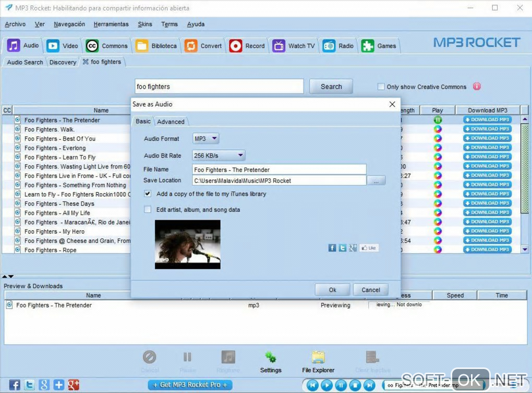The height and width of the screenshot is (393, 532).
Task: Play preview of Best Of You
Action: (438, 138)
